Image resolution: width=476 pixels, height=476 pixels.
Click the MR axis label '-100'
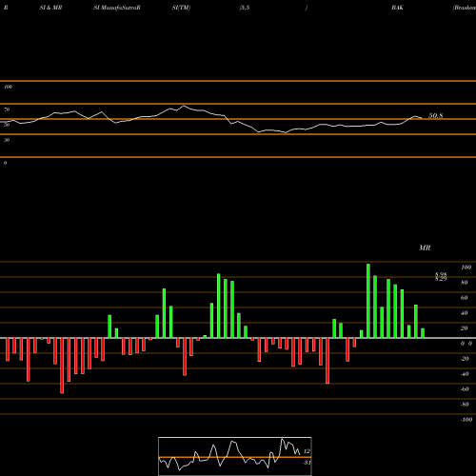point(466,420)
